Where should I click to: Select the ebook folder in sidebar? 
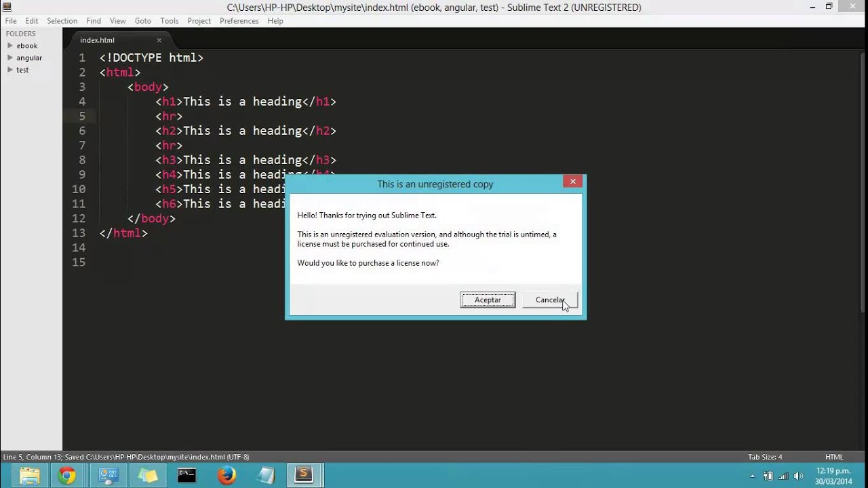27,45
